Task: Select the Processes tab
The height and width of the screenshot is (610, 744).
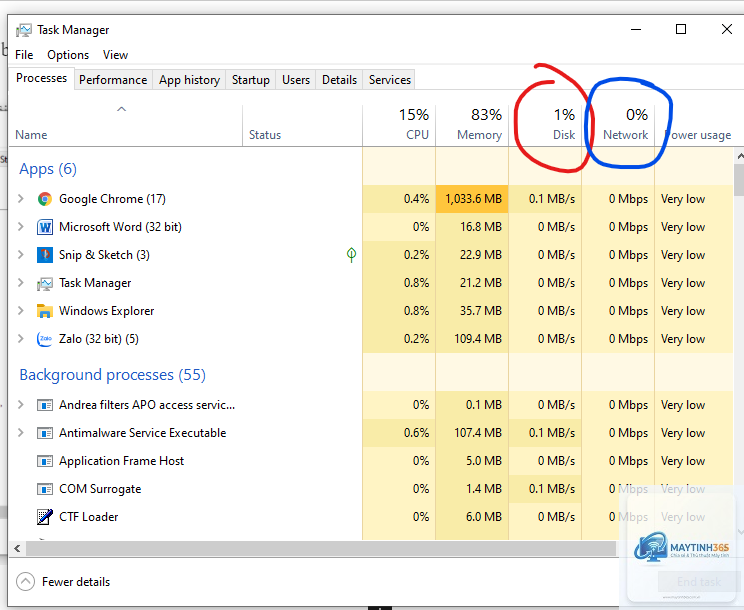Action: coord(41,78)
